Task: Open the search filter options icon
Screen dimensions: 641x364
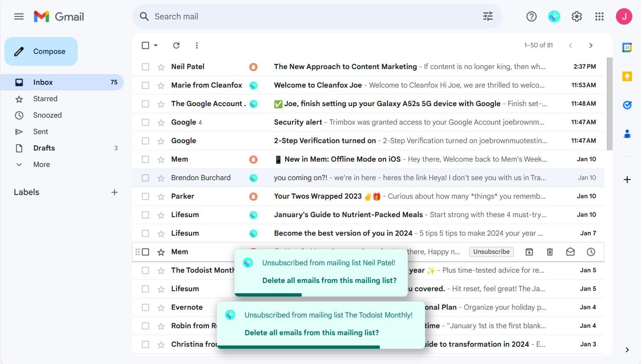Action: (x=488, y=16)
